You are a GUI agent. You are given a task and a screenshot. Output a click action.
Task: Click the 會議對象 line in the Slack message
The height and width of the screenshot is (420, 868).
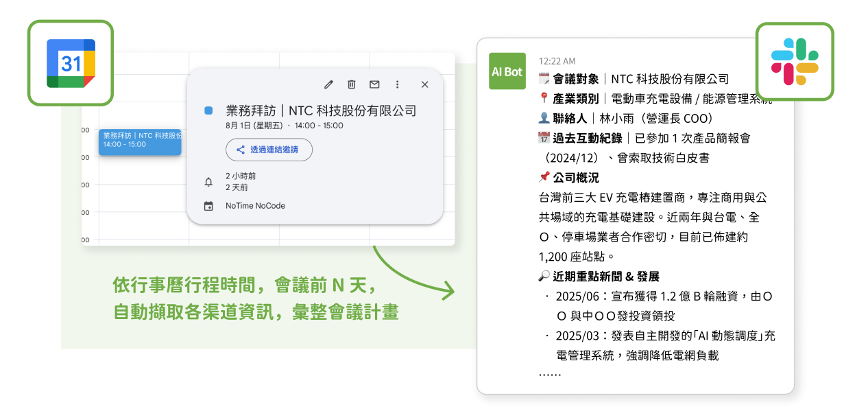634,79
